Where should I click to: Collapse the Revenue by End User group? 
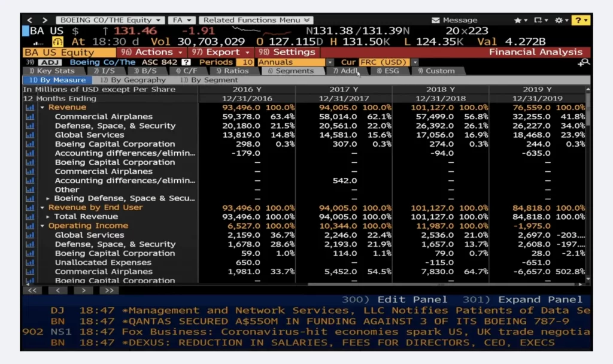click(43, 208)
